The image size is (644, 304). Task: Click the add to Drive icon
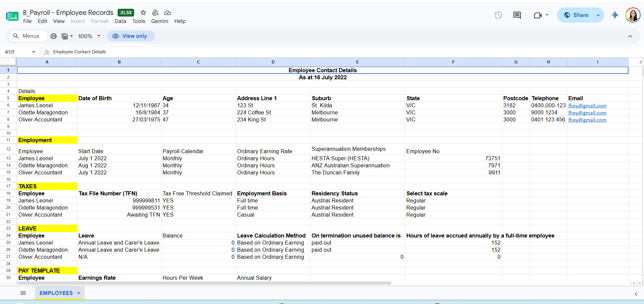[155, 12]
